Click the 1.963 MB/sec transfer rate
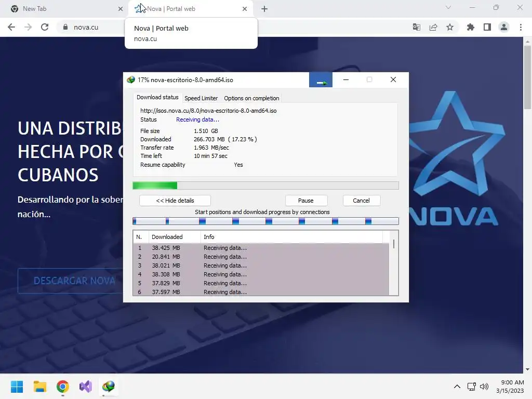Viewport: 532px width, 399px height. [x=211, y=148]
